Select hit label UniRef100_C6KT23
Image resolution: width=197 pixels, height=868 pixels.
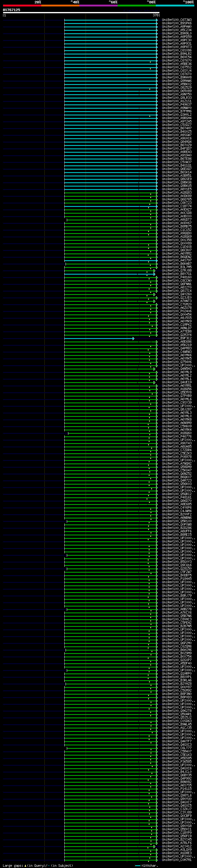177,203
